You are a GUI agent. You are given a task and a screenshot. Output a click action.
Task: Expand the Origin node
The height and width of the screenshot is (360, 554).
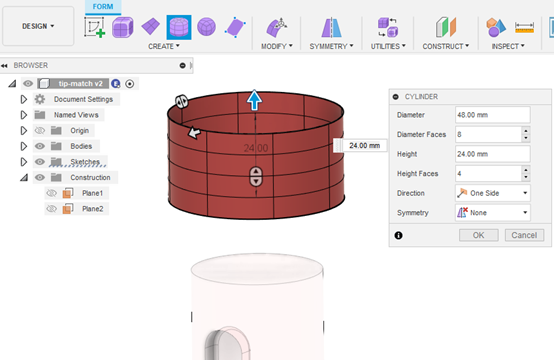click(x=24, y=130)
